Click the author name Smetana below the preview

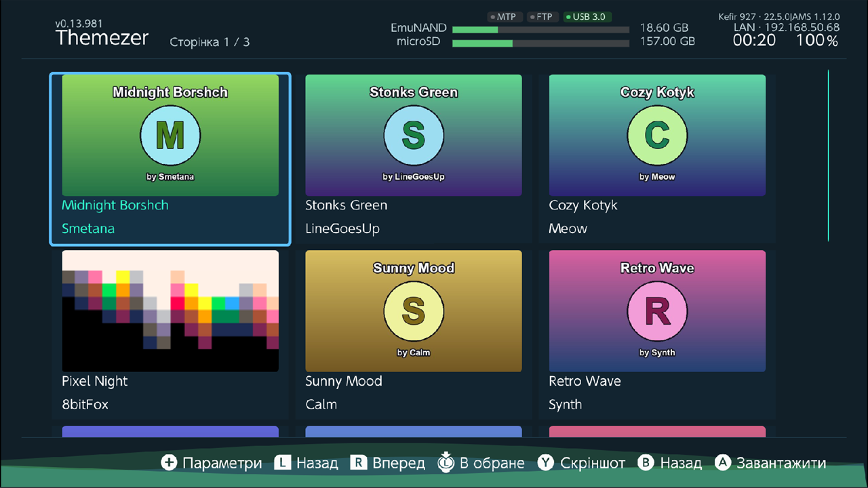[x=88, y=228]
